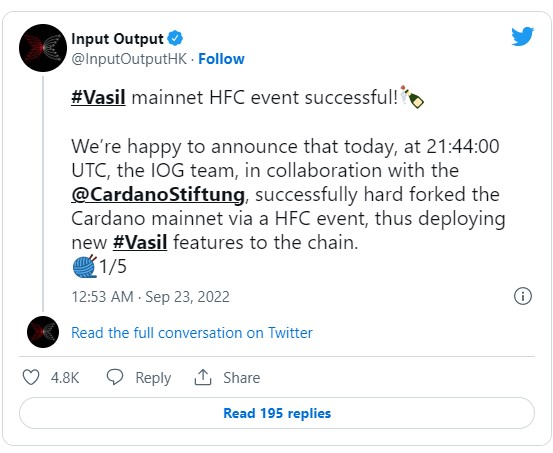The width and height of the screenshot is (553, 453).
Task: Click the blue verified badge
Action: (x=175, y=38)
